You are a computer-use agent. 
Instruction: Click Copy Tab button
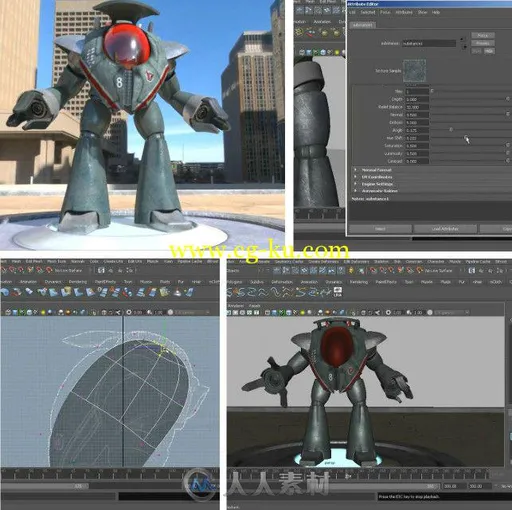pos(496,229)
